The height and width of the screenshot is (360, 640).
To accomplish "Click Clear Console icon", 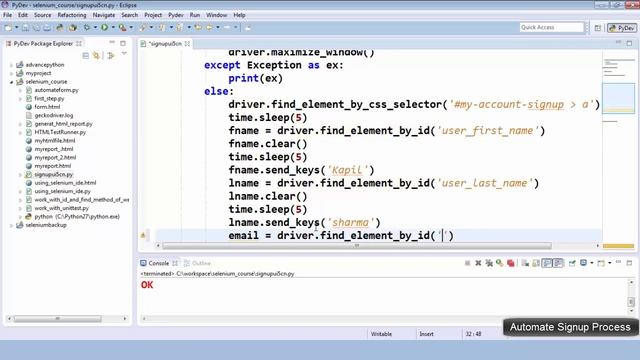I will click(x=525, y=263).
